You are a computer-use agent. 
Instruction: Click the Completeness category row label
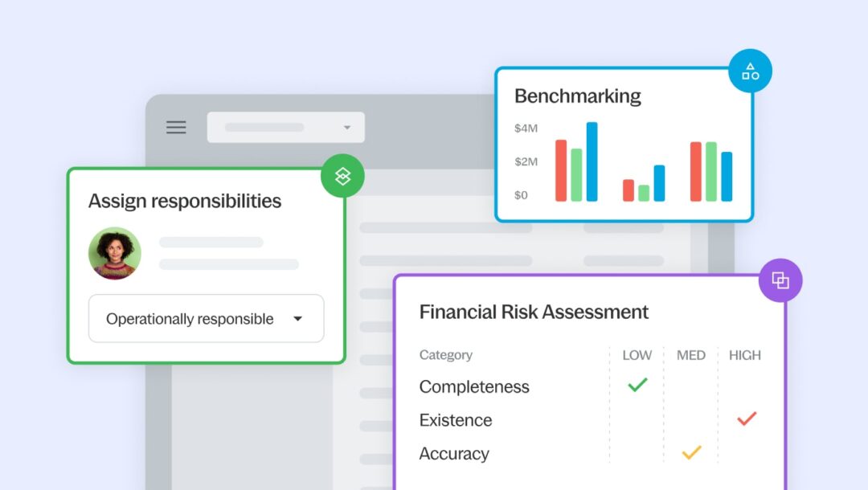(474, 386)
